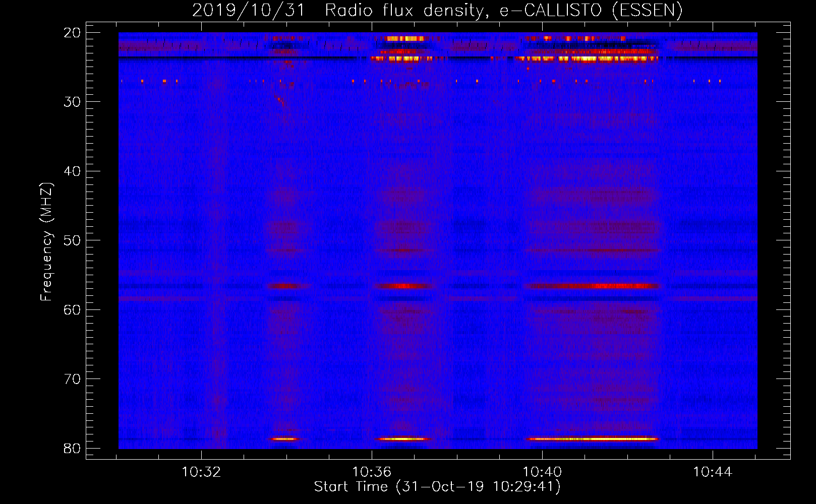Click the 10:40 time tick label
This screenshot has width=816, height=504.
(x=542, y=472)
